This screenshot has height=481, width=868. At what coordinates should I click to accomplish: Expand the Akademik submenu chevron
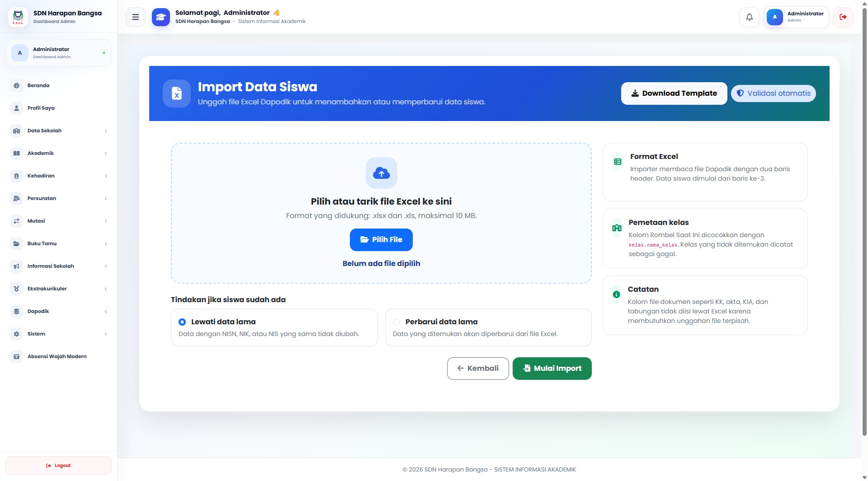coord(106,154)
